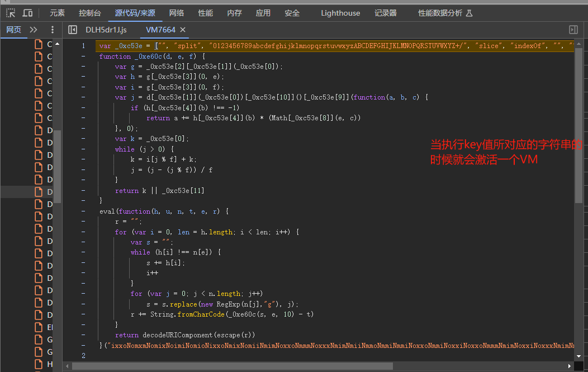The width and height of the screenshot is (588, 372).
Task: Switch to the 网络 panel tab
Action: 176,13
